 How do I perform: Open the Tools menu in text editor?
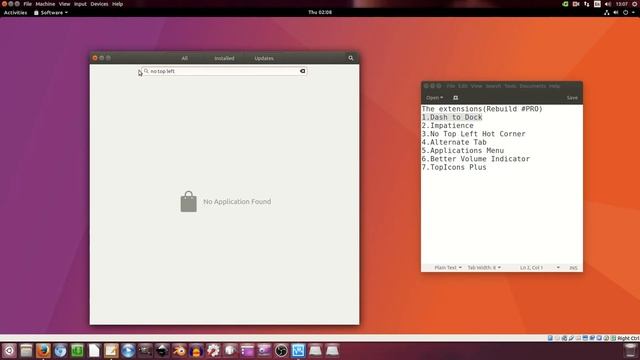click(x=510, y=86)
